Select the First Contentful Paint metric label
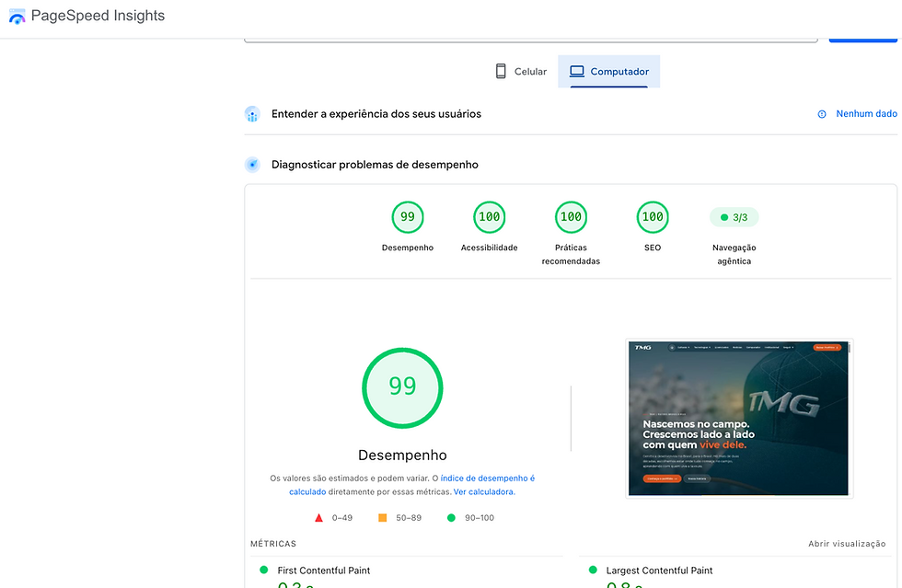The image size is (902, 588). click(x=324, y=571)
